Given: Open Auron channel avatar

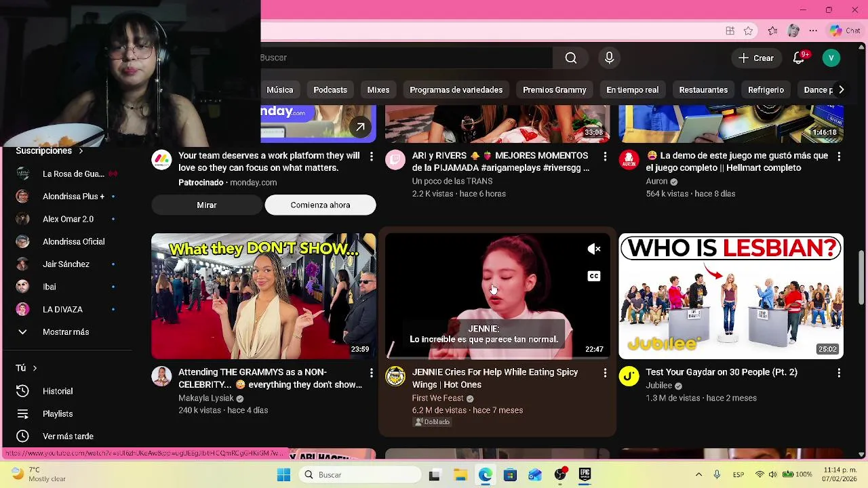Looking at the screenshot, I should (x=629, y=160).
